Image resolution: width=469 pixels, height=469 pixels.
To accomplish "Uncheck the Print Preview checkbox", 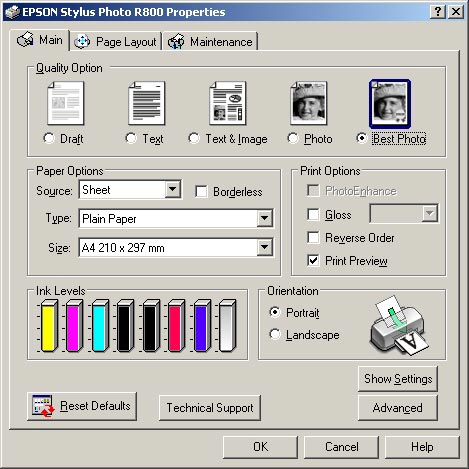I will (x=313, y=260).
